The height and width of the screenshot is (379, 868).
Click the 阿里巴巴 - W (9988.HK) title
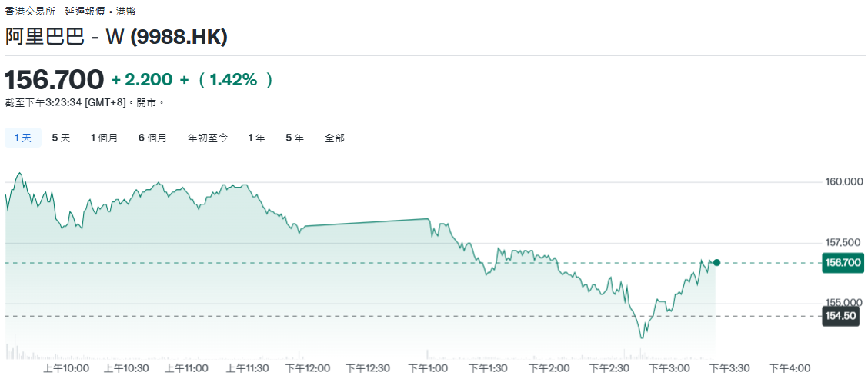point(116,37)
